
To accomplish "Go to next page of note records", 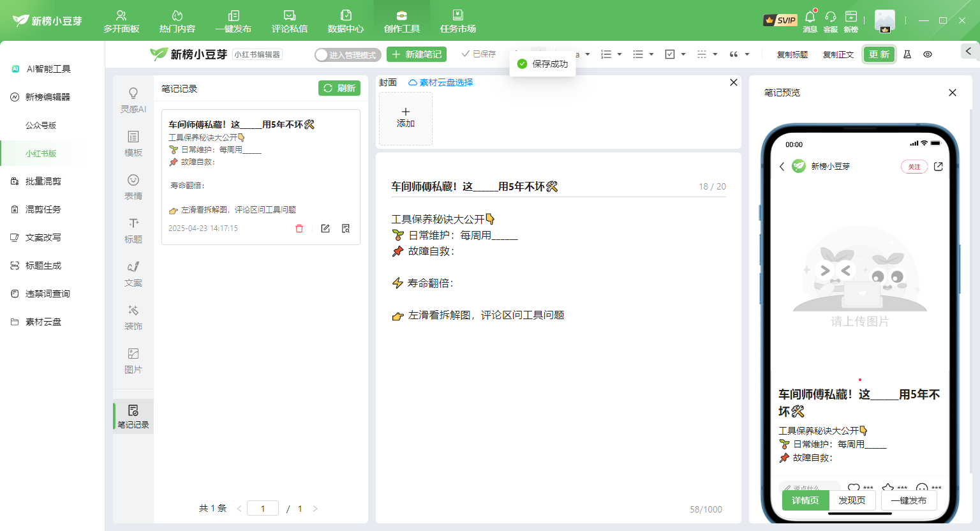I will coord(315,509).
